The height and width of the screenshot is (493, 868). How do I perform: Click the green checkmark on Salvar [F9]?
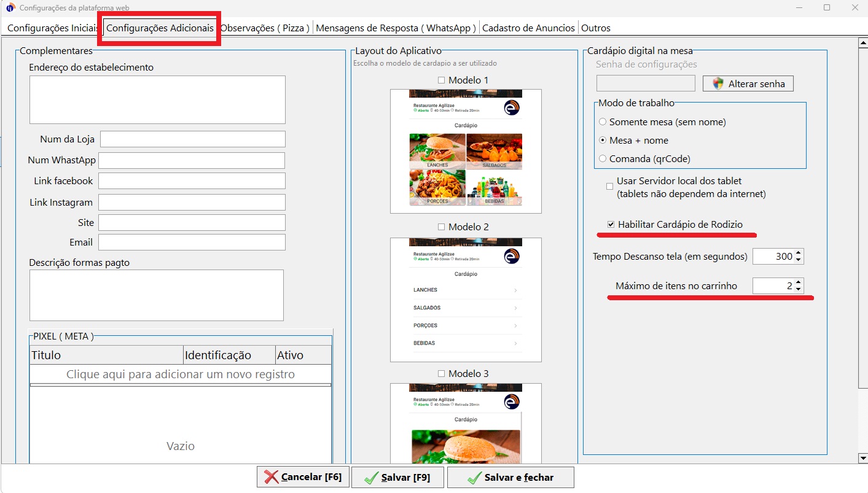pyautogui.click(x=371, y=478)
